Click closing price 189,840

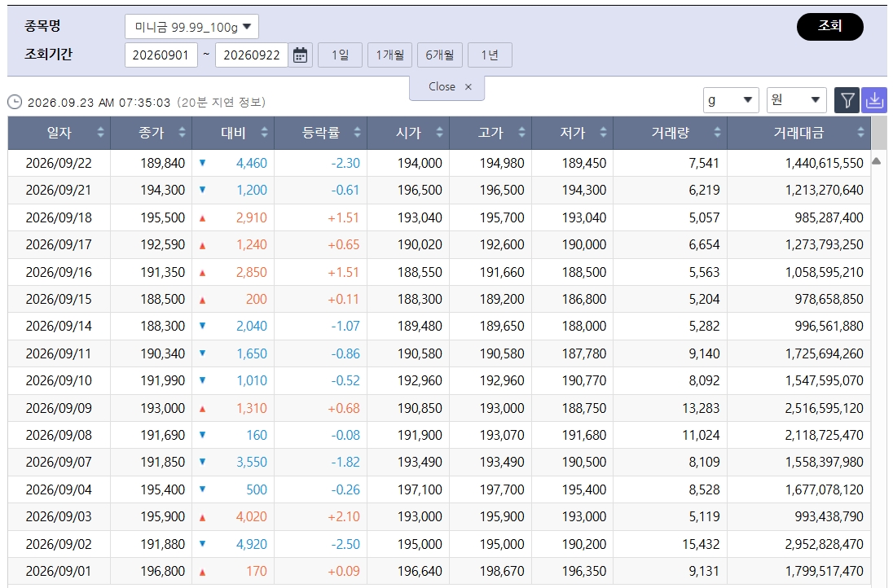coord(163,163)
